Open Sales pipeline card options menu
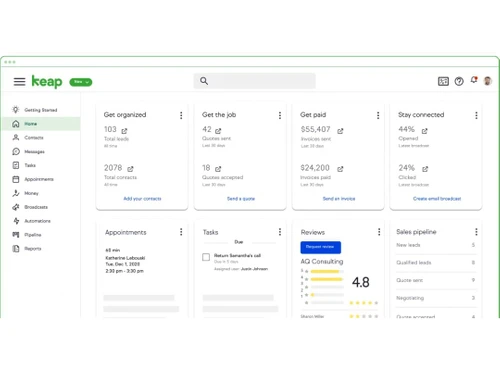This screenshot has width=500, height=375. (x=476, y=232)
